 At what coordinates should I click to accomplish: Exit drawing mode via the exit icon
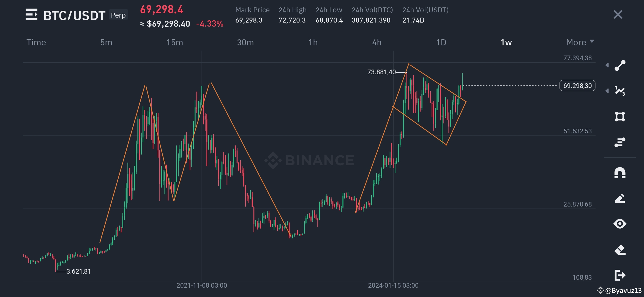(x=620, y=275)
